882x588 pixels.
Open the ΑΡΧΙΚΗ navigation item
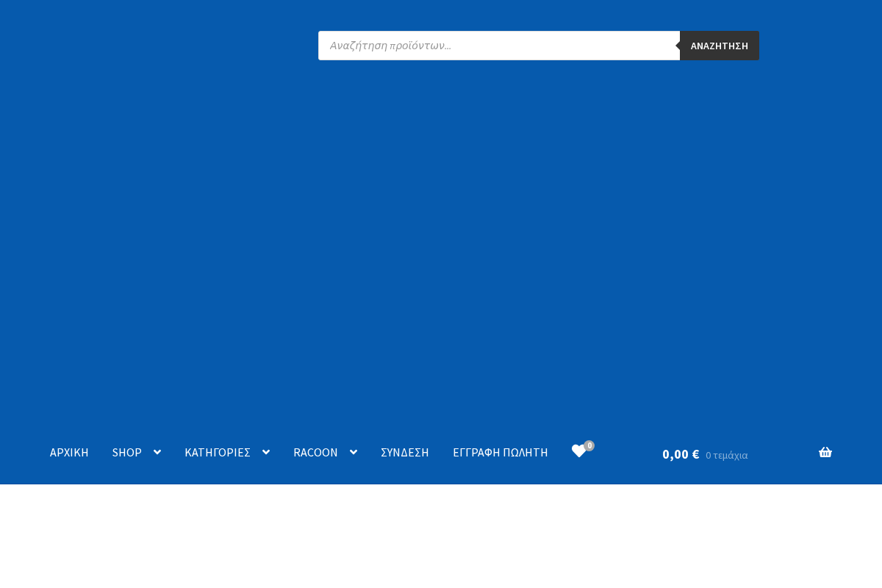(69, 452)
